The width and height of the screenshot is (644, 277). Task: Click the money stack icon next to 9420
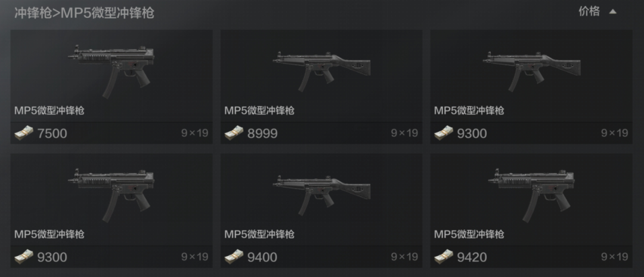(x=444, y=257)
